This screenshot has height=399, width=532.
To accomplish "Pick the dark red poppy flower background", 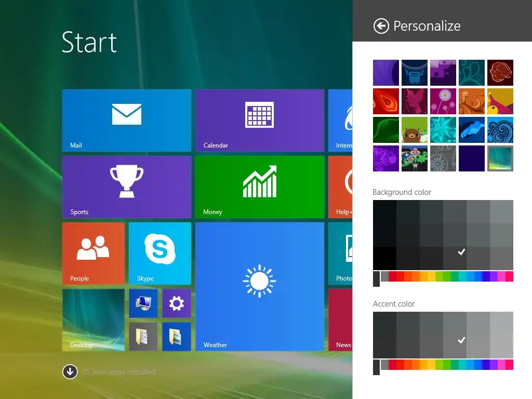I will (x=500, y=73).
